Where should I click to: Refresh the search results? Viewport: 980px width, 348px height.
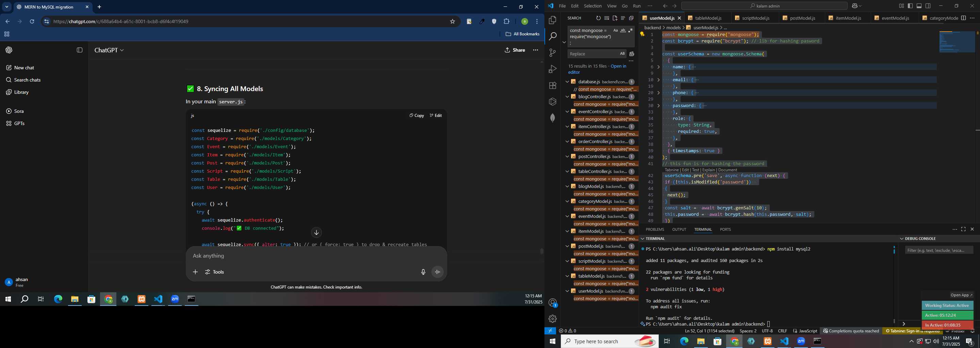[598, 18]
